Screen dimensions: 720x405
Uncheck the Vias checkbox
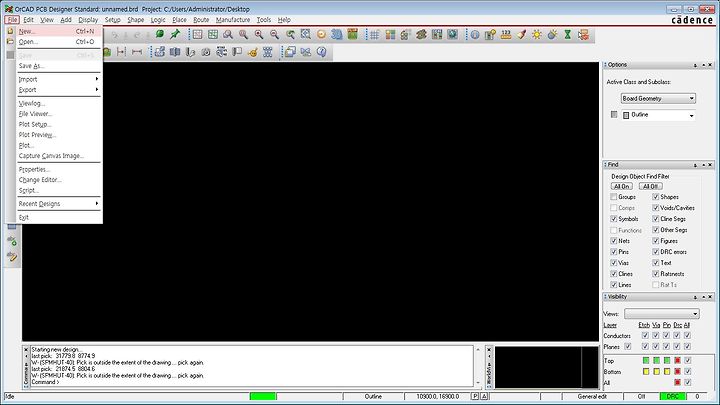[613, 263]
